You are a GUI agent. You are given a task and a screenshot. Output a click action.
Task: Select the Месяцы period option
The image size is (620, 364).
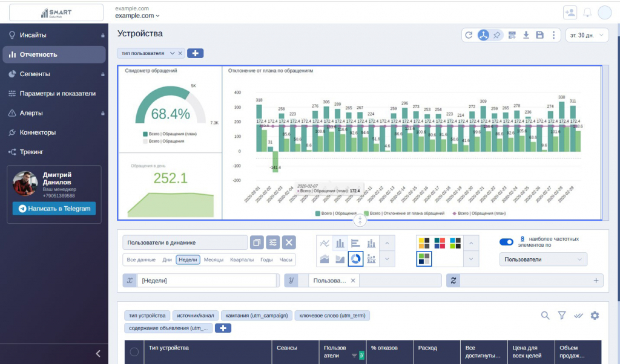pos(213,259)
